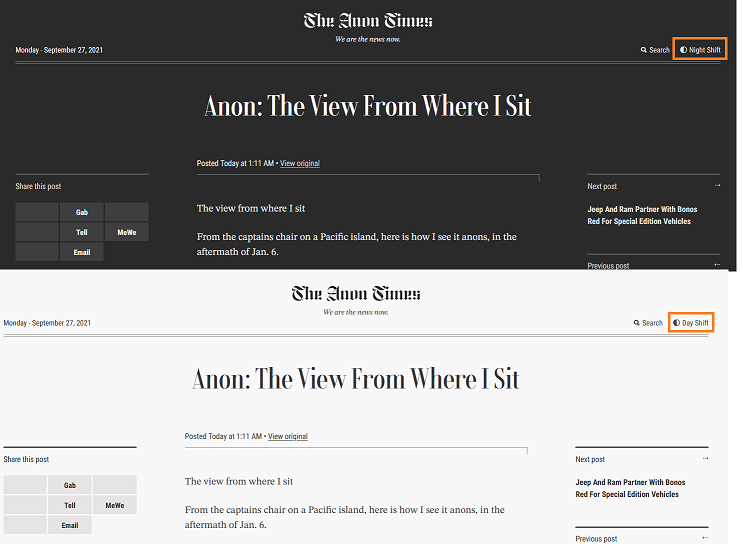
Task: Click 'We are the news now.' tagline, dark page
Action: [x=368, y=39]
